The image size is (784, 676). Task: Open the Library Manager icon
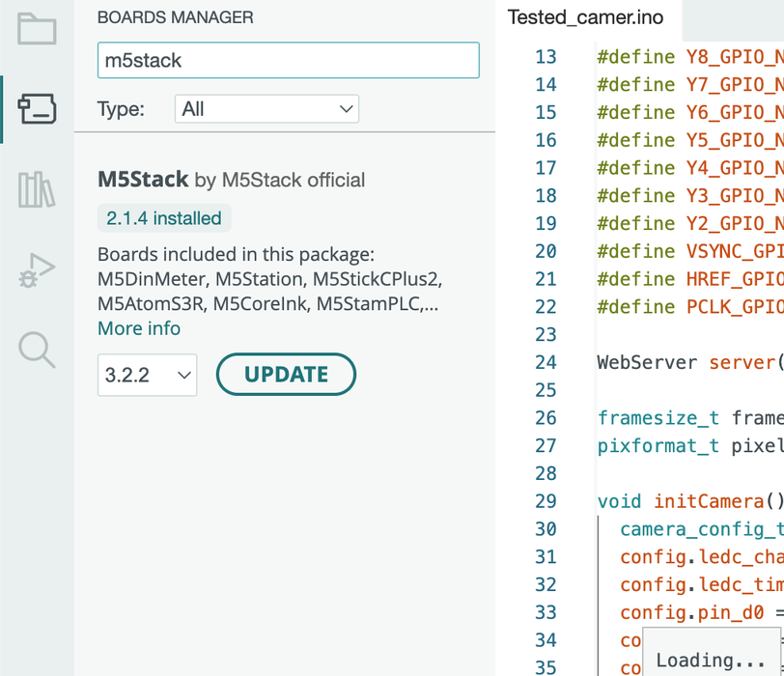click(x=37, y=189)
